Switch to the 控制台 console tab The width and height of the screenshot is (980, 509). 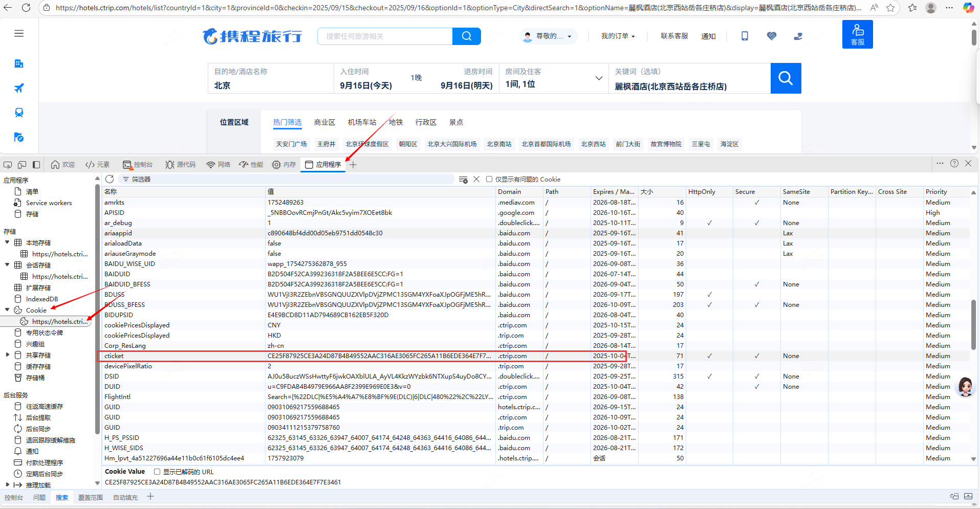(x=138, y=165)
